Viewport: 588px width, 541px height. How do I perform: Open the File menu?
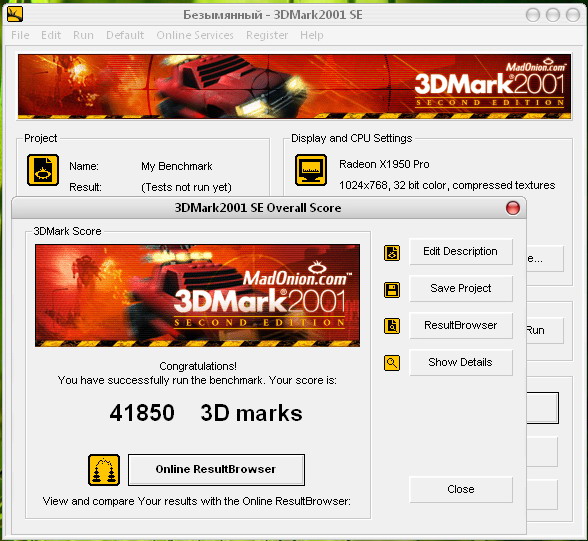click(20, 35)
